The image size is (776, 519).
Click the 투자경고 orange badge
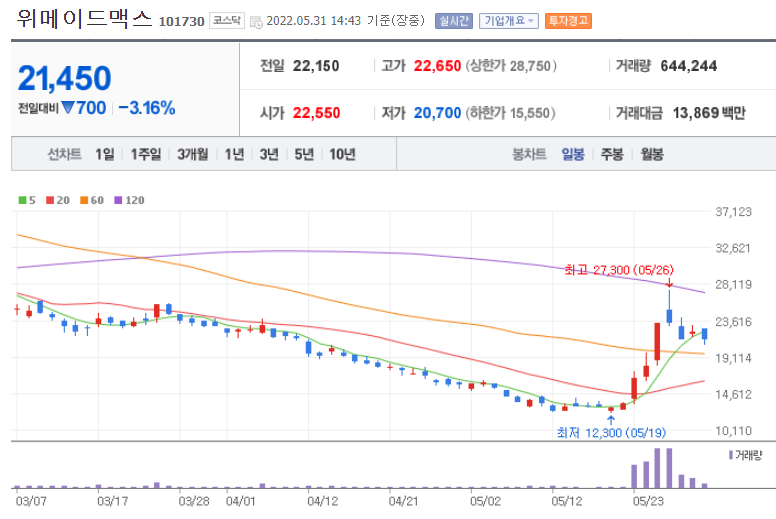[x=568, y=21]
